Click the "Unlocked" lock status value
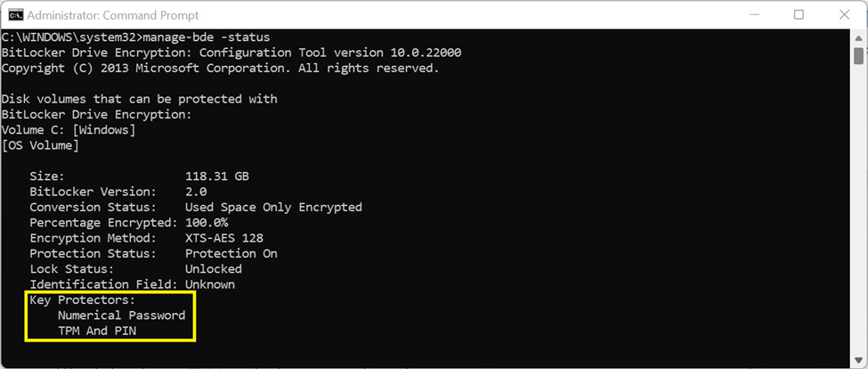Image resolution: width=868 pixels, height=369 pixels. tap(213, 269)
